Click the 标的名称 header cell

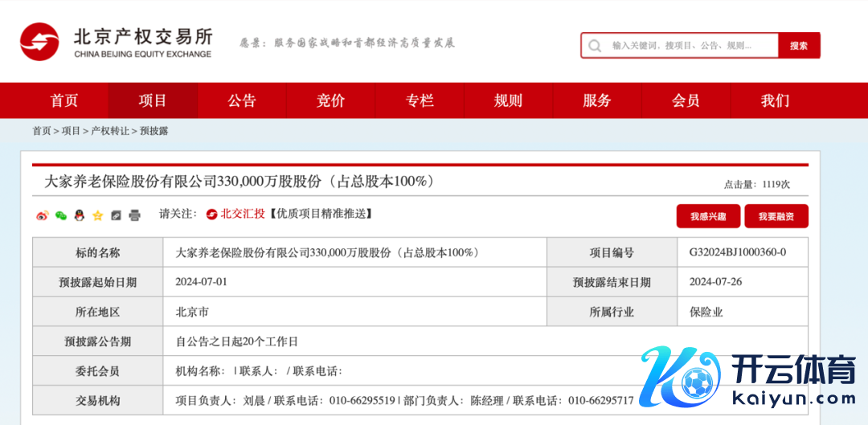[x=97, y=252]
